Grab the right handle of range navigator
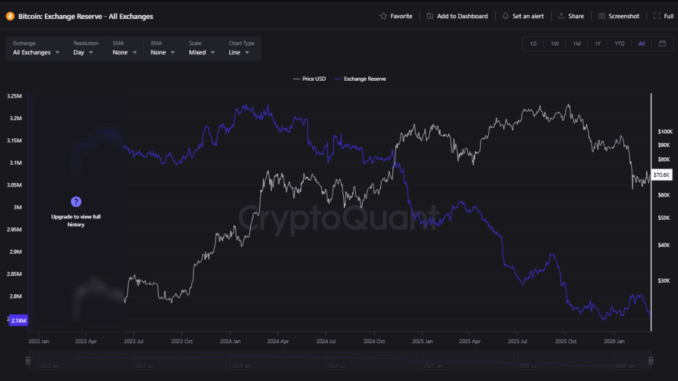The height and width of the screenshot is (381, 678). 651,360
